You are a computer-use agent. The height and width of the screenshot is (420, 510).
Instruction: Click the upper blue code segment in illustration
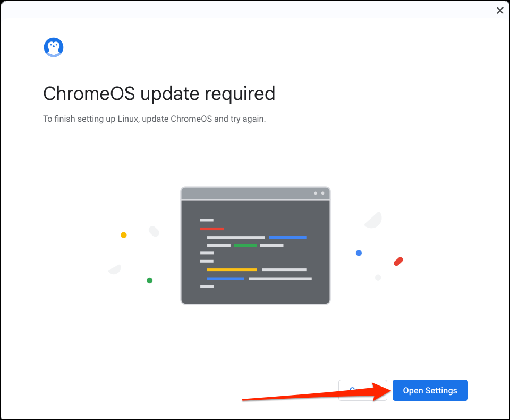287,237
